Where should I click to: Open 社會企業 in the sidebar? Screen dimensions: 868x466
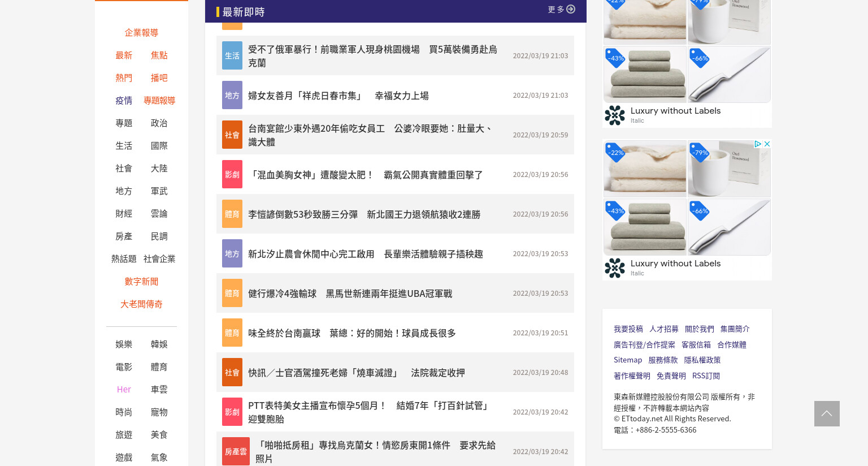pos(159,259)
